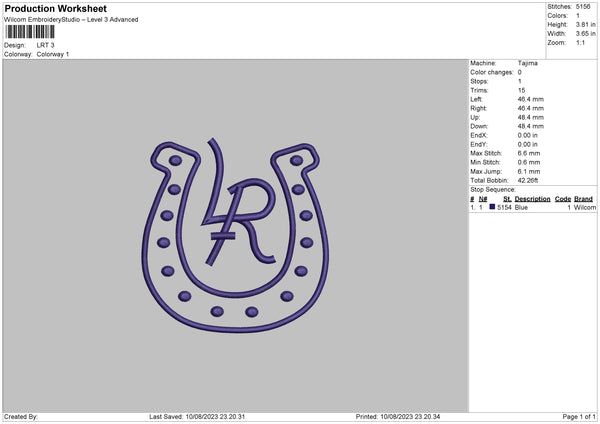The image size is (600, 424).
Task: Click the Last Saved timestamp
Action: [x=197, y=416]
